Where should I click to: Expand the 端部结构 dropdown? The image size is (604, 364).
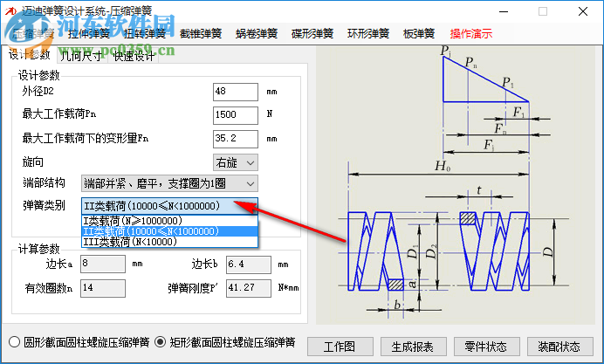click(169, 183)
